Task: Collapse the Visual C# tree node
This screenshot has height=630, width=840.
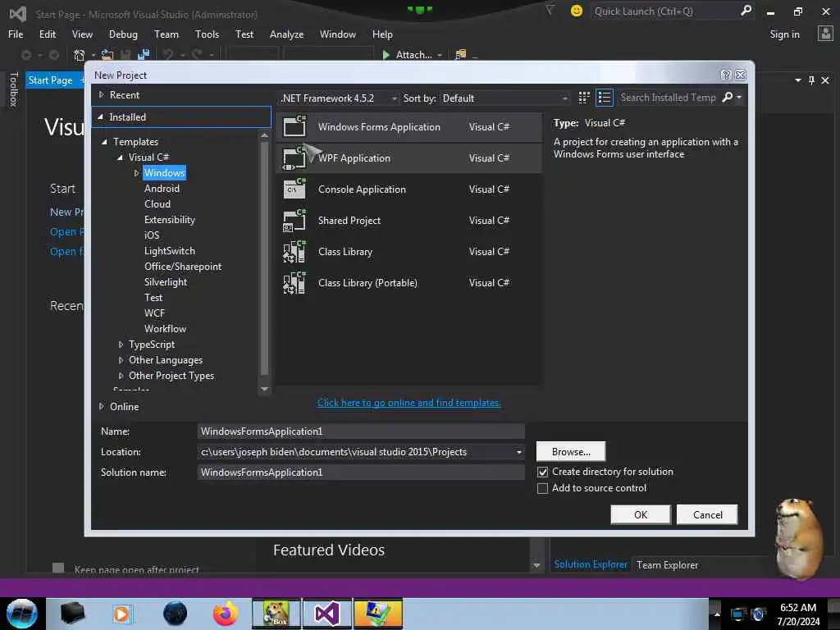Action: pyautogui.click(x=120, y=157)
